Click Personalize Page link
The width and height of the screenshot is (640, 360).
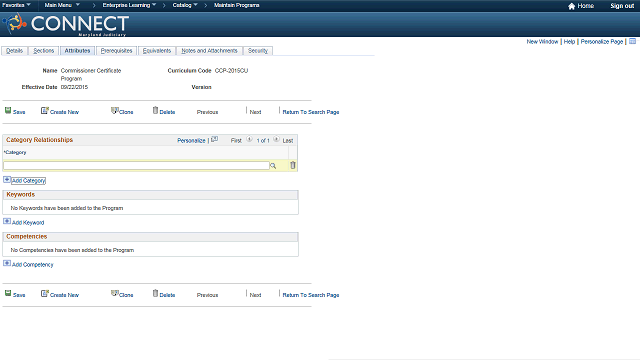602,42
